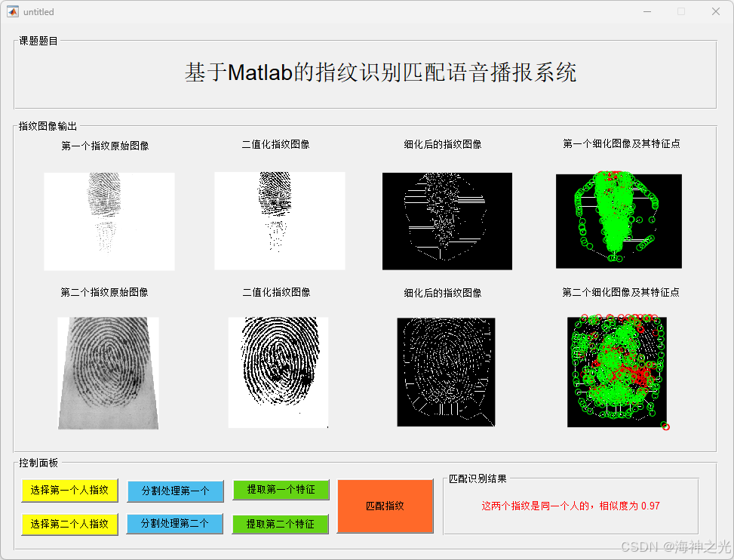This screenshot has height=560, width=734.
Task: Click the MATLAB icon in title bar
Action: click(x=13, y=12)
